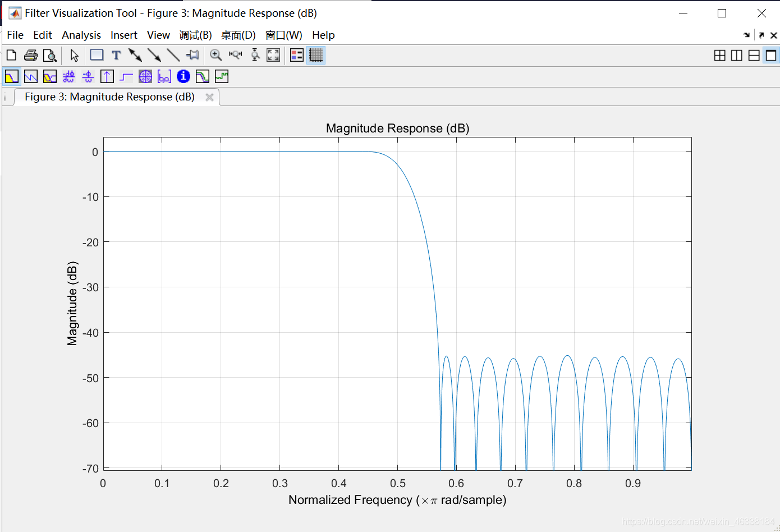780x532 pixels.
Task: Switch to single maximized figure layout
Action: click(771, 55)
